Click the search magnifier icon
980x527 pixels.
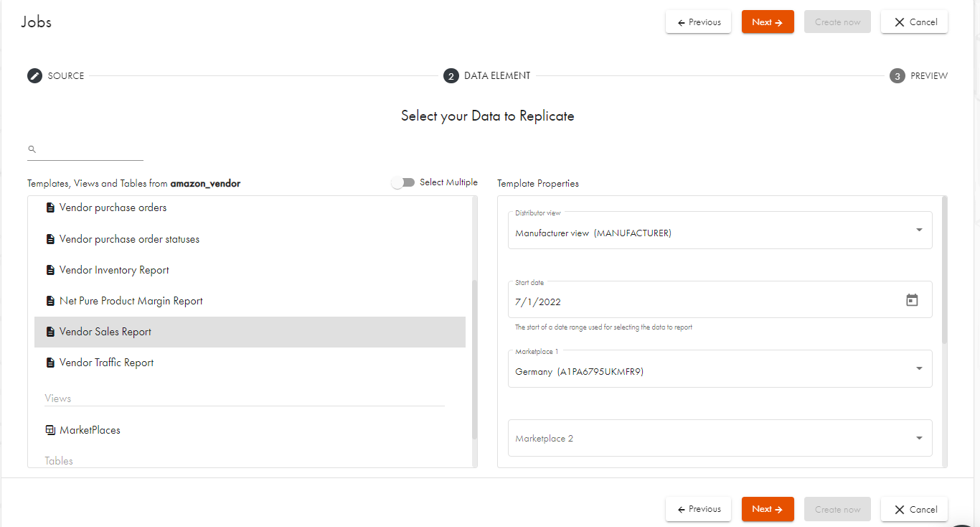[32, 149]
